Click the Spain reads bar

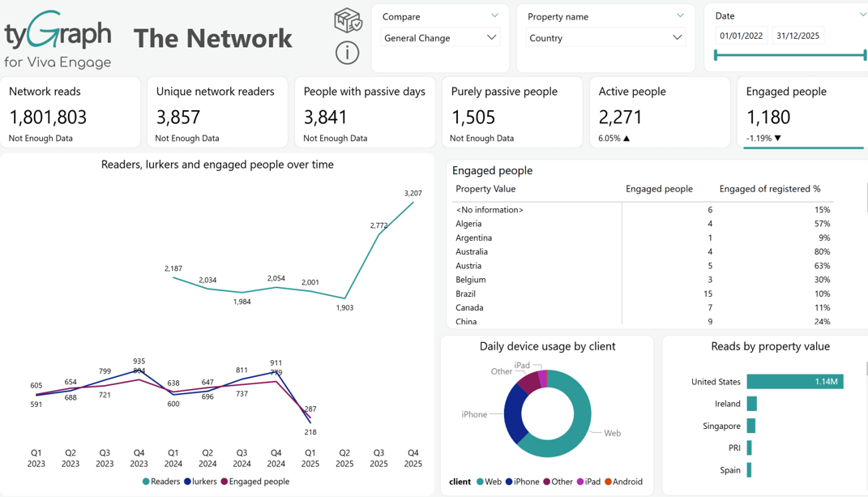pos(749,470)
